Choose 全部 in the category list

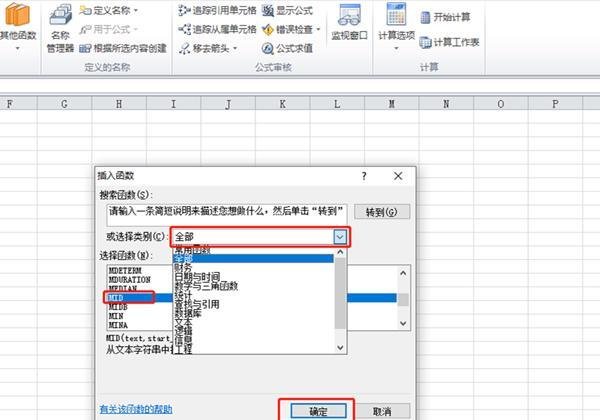tap(253, 259)
